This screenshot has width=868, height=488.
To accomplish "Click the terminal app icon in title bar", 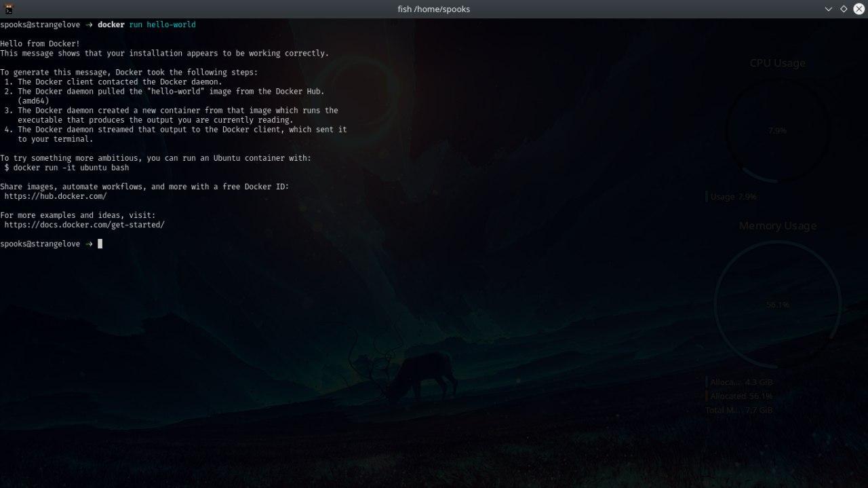I will coord(9,9).
